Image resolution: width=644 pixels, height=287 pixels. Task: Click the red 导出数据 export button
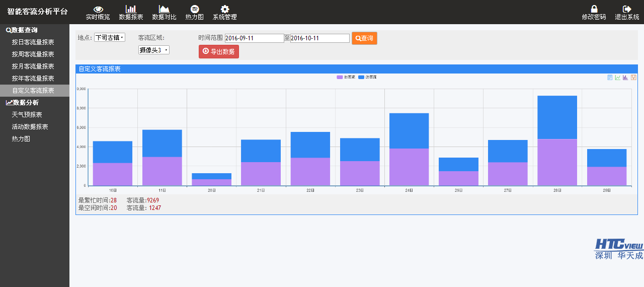coord(219,51)
